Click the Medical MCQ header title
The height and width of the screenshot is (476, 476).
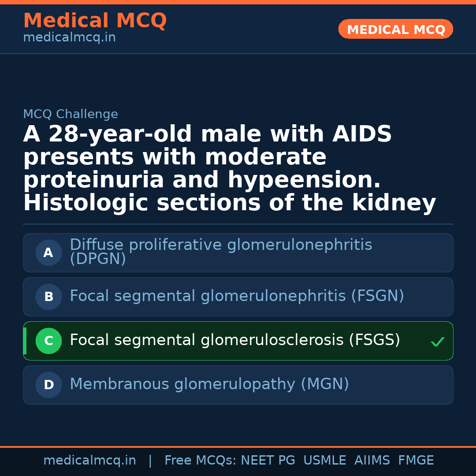point(95,21)
